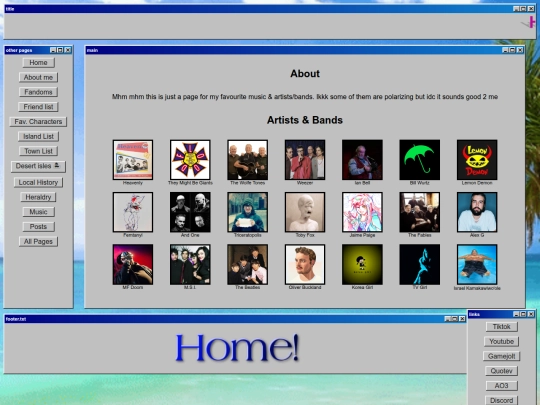Image resolution: width=540 pixels, height=405 pixels.
Task: Click the Weezer band photo
Action: coord(305,160)
